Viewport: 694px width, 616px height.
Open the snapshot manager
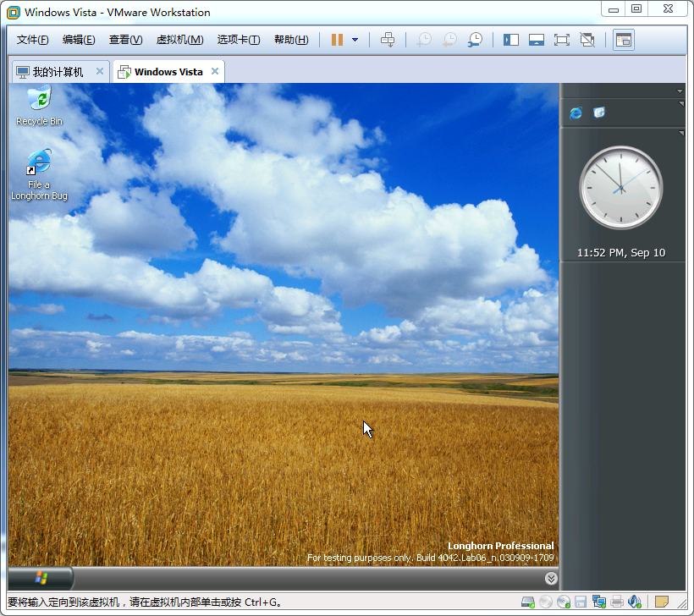[475, 40]
